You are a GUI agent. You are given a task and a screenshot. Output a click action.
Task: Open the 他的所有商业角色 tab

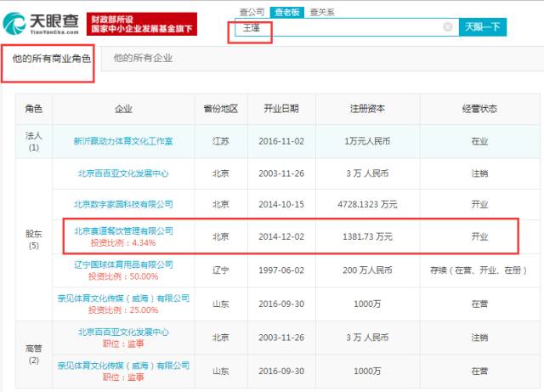tap(51, 59)
